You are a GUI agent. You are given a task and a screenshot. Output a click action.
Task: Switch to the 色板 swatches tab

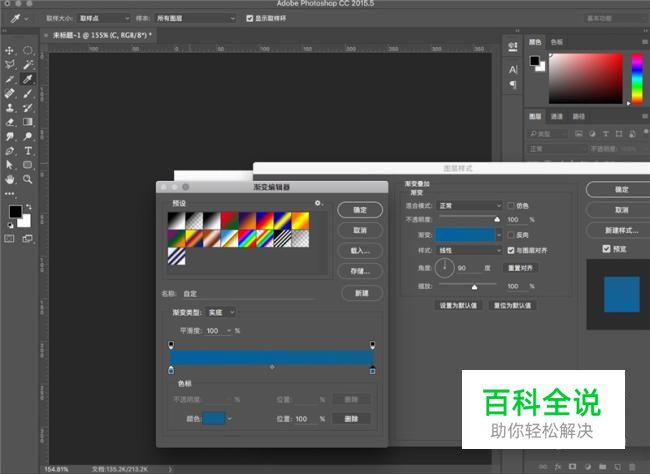point(557,42)
